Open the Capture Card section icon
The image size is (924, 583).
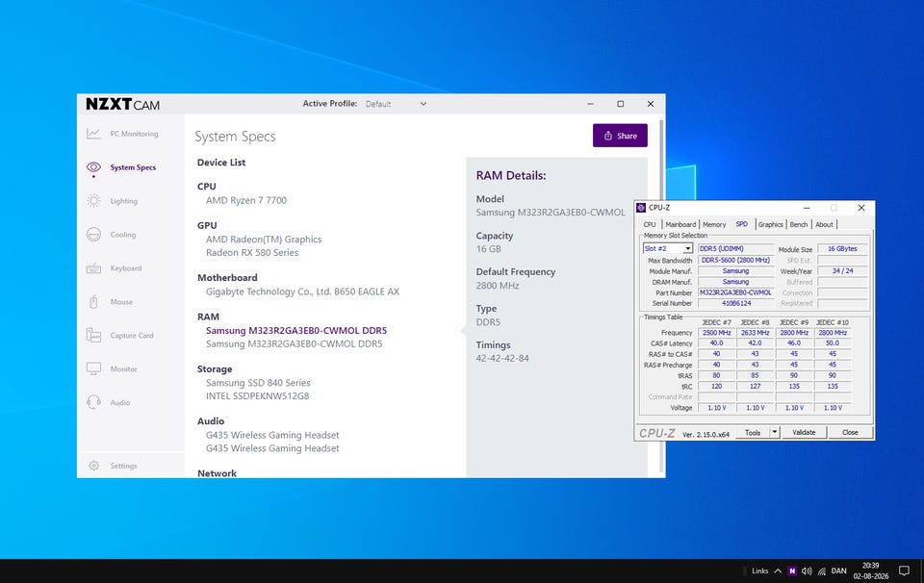click(x=93, y=336)
